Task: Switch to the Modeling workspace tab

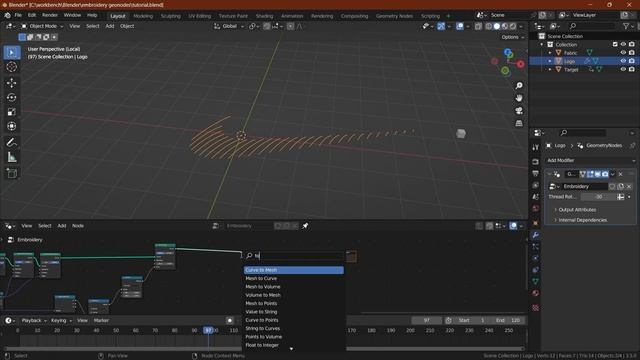Action: point(143,16)
